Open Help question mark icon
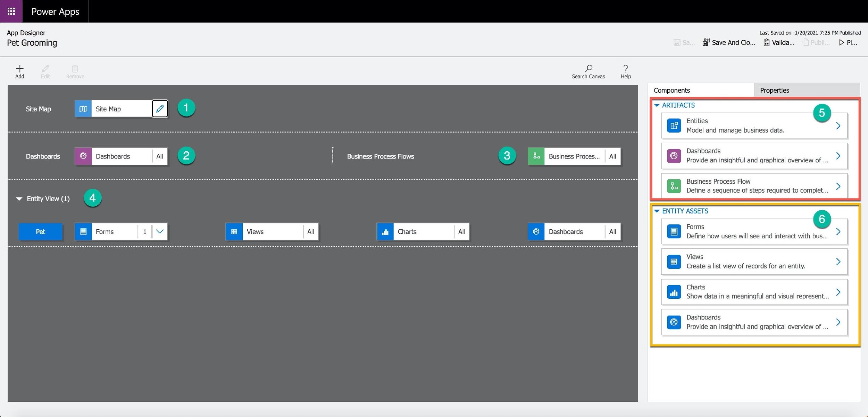 click(x=626, y=68)
